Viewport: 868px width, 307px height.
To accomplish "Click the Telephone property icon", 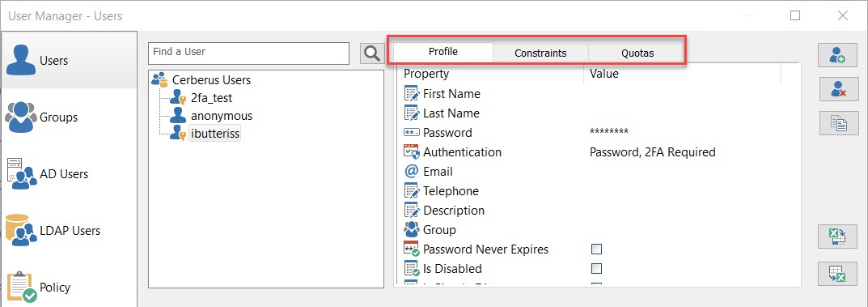I will [x=412, y=190].
